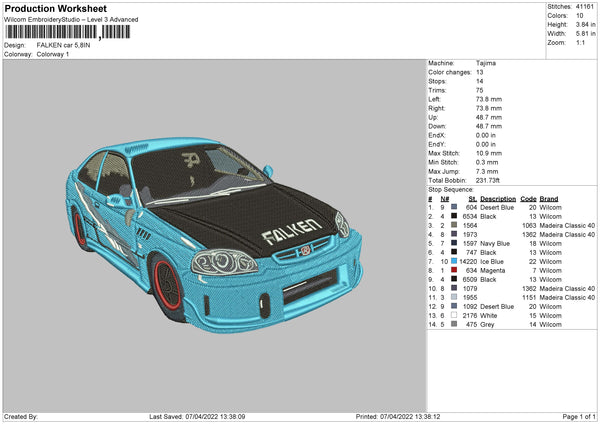Select the Stitches value 41161

point(585,7)
